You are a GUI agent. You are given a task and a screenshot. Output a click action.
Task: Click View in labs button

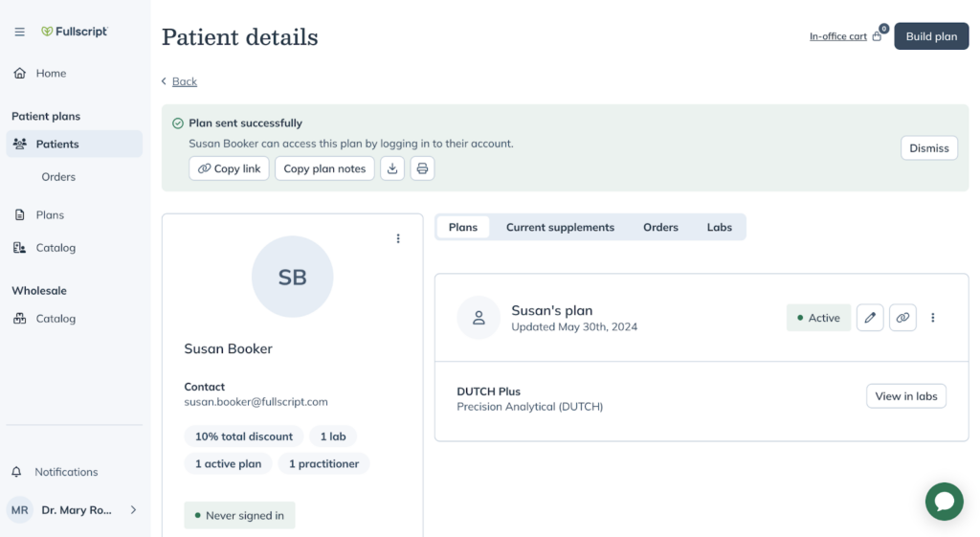tap(906, 396)
